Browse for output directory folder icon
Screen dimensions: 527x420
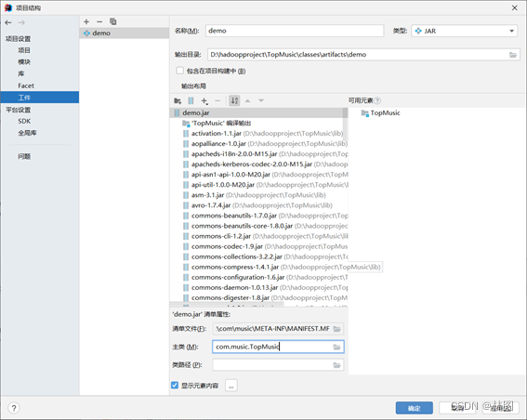point(513,55)
